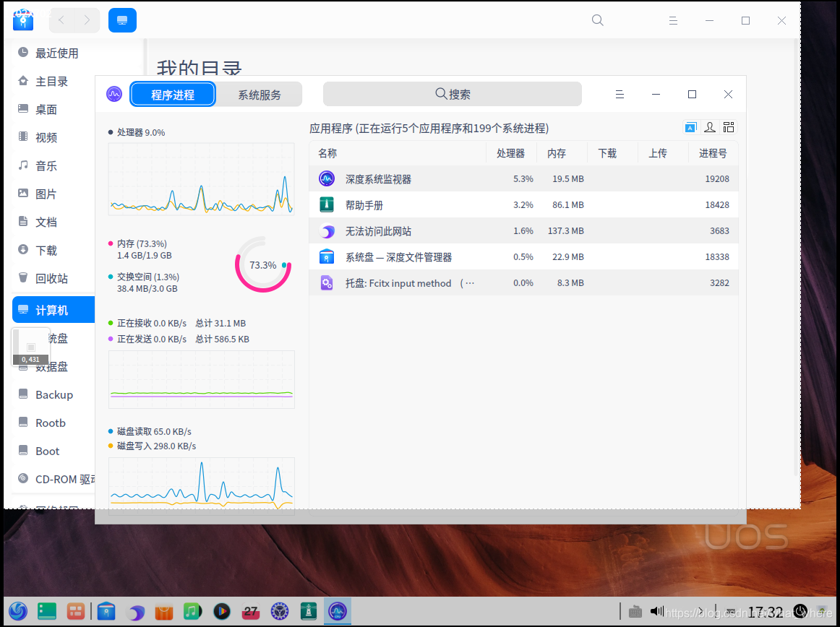The height and width of the screenshot is (627, 840).
Task: Switch to my processes view
Action: coord(709,126)
